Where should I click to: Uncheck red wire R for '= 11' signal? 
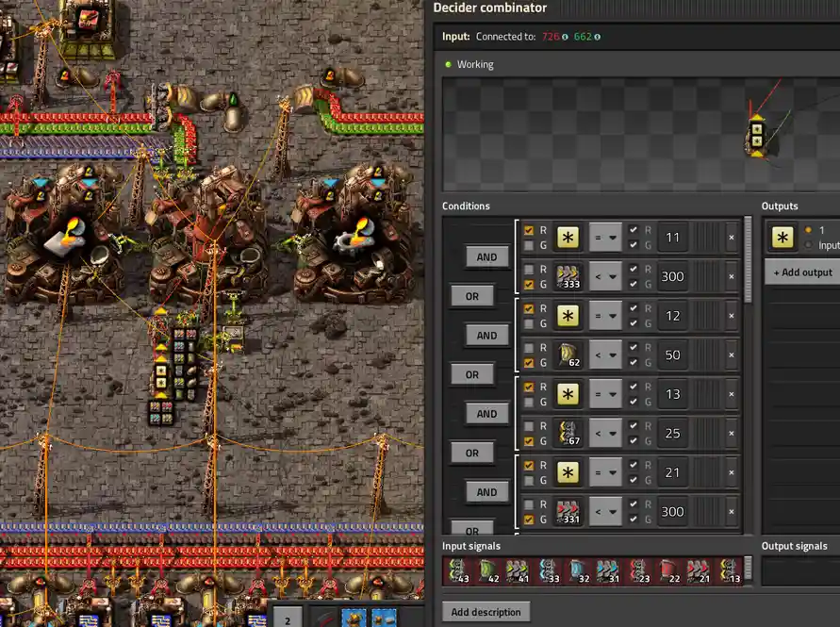(x=529, y=230)
